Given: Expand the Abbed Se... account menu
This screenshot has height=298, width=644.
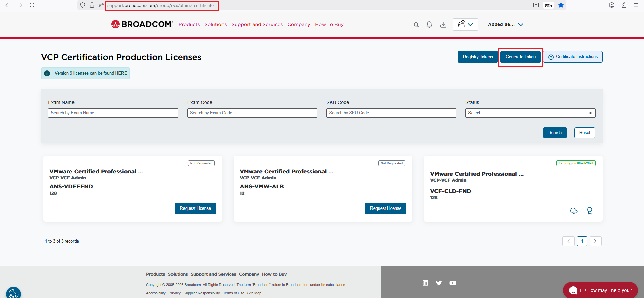Looking at the screenshot, I should [x=505, y=25].
